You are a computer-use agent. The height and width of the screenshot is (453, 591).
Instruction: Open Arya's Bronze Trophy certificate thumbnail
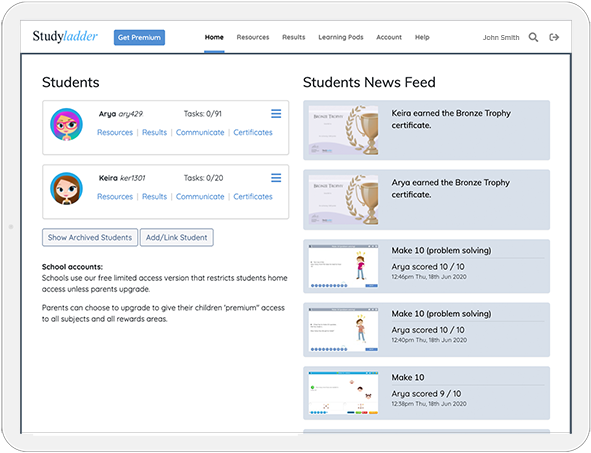point(343,200)
